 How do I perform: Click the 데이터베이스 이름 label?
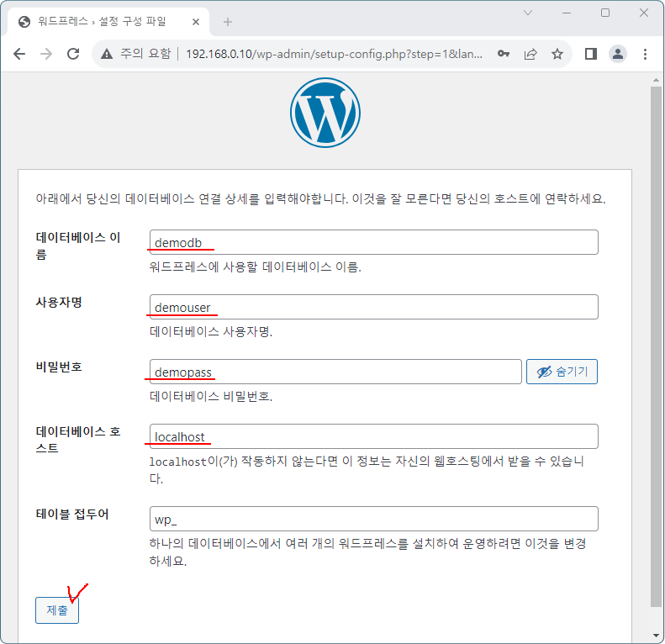pyautogui.click(x=78, y=245)
